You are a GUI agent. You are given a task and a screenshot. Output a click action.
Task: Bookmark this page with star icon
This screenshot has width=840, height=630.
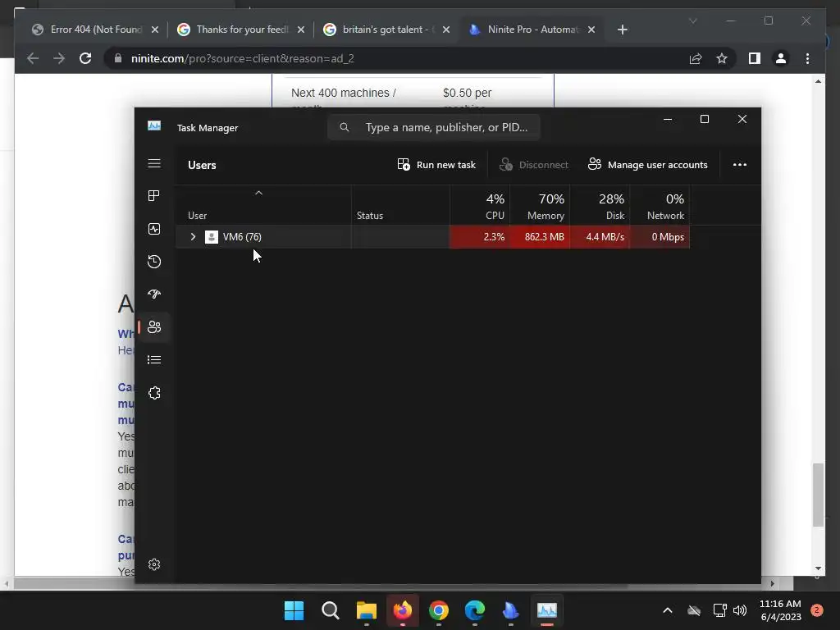pos(722,58)
